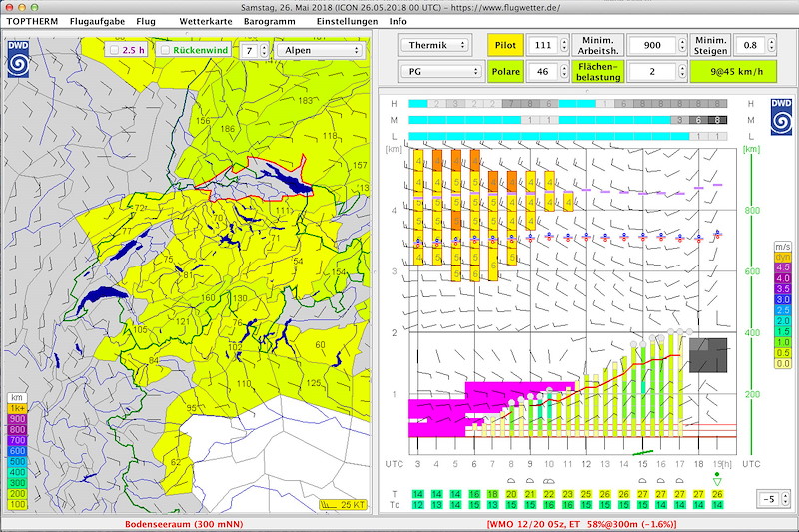
Task: Click map region label 186
Action: [x=228, y=129]
